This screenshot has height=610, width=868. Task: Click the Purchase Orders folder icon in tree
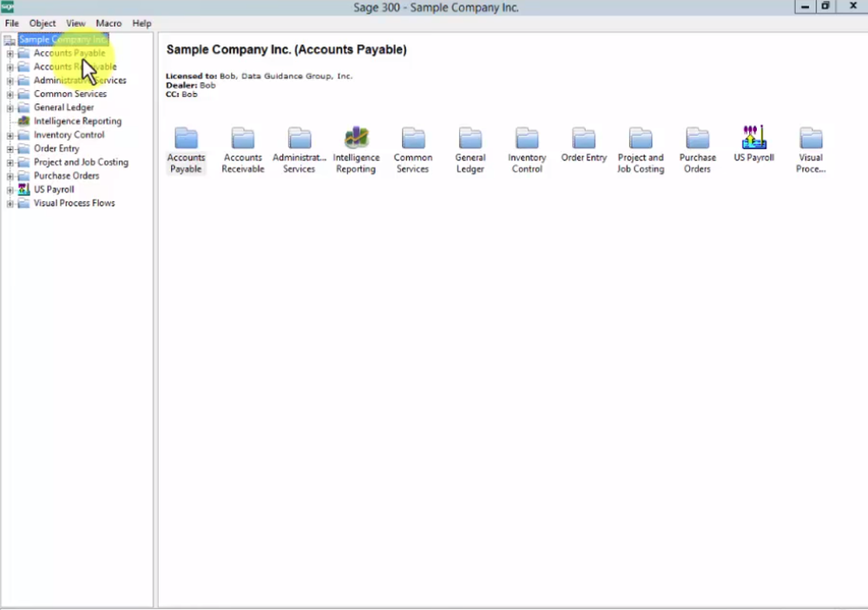click(23, 176)
